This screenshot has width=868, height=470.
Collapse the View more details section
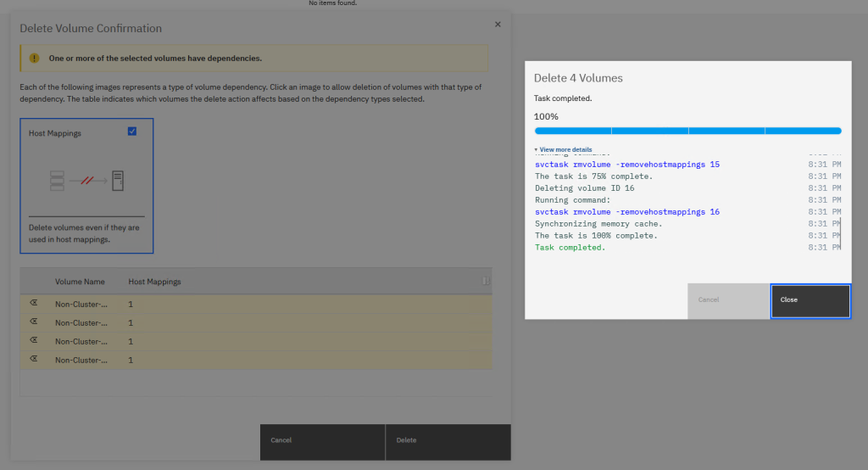564,149
